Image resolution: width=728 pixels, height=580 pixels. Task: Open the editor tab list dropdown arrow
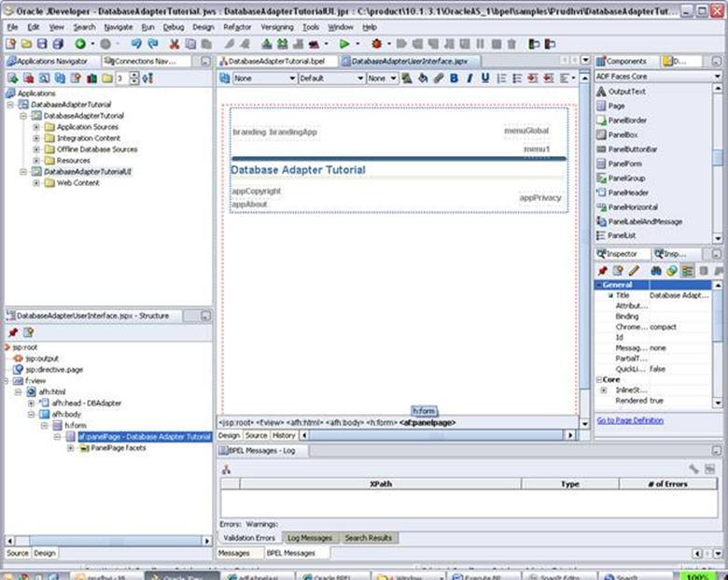pyautogui.click(x=585, y=61)
